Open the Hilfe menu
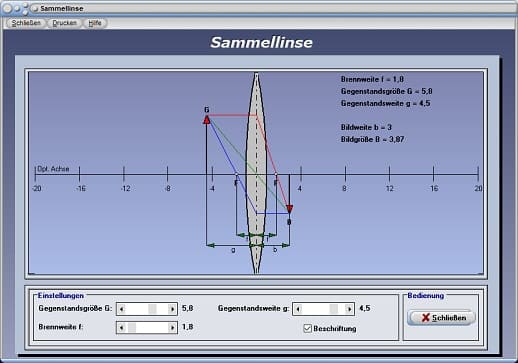Screen dimensions: 518x363 pos(95,23)
